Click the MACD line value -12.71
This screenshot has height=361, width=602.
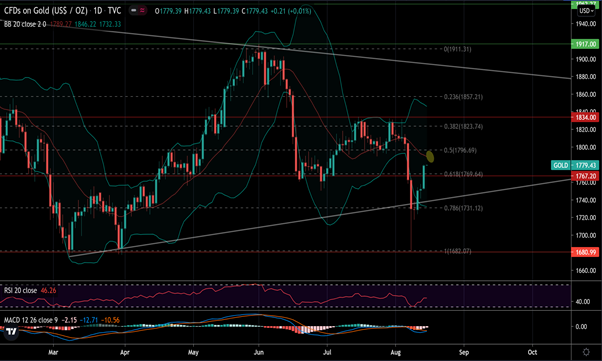90,320
